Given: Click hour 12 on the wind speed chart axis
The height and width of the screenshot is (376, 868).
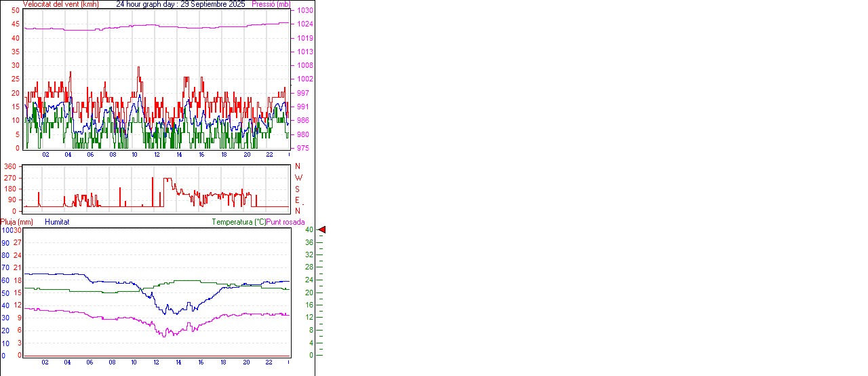Looking at the screenshot, I should [x=157, y=155].
